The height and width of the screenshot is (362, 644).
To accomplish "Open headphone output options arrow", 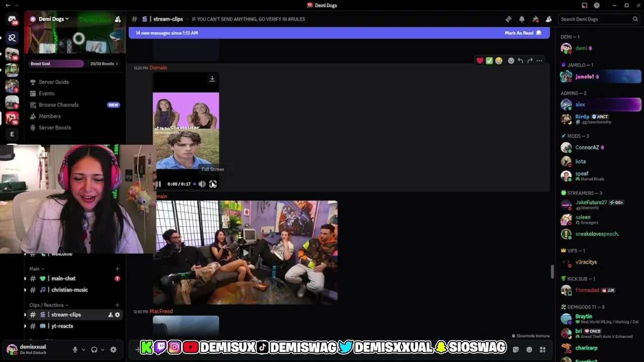I will point(103,349).
